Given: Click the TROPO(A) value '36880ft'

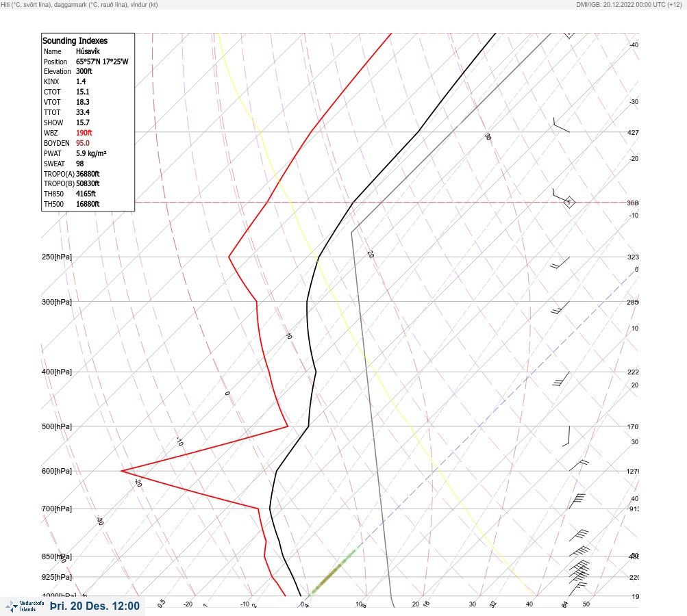Looking at the screenshot, I should pyautogui.click(x=88, y=174).
